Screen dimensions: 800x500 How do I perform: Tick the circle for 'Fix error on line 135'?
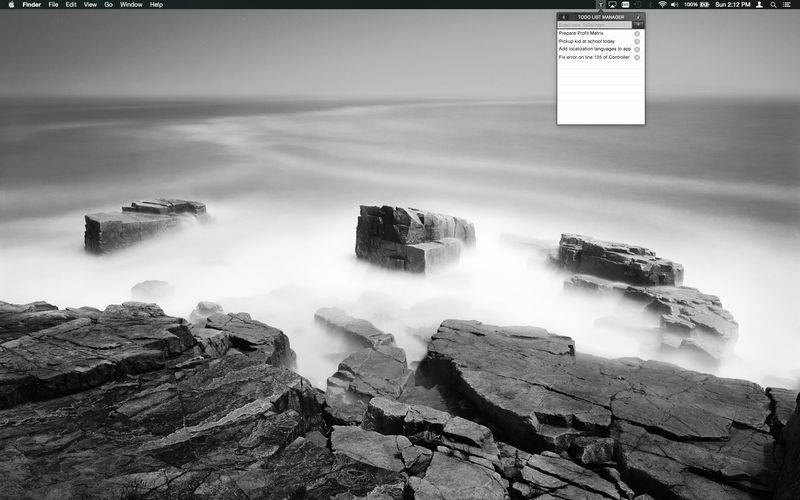[637, 57]
